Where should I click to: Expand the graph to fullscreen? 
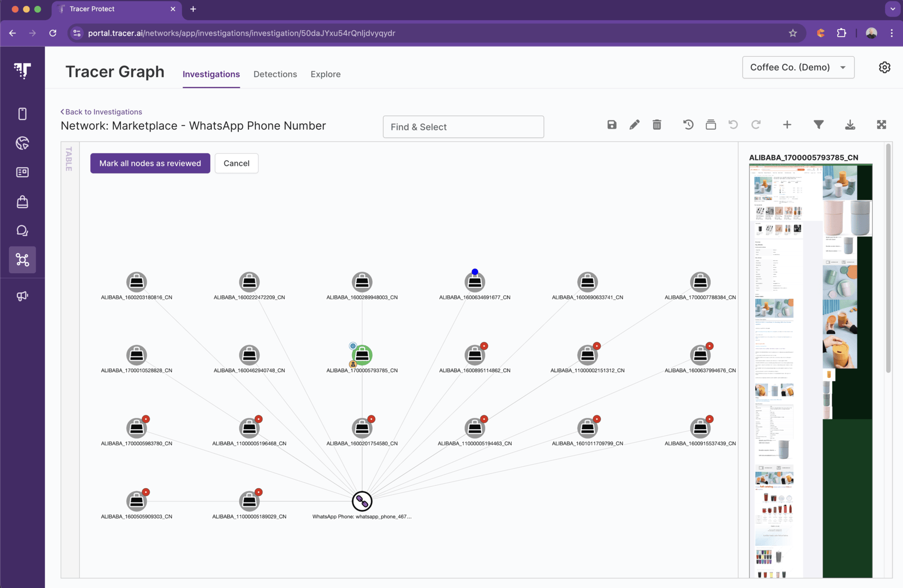point(881,125)
